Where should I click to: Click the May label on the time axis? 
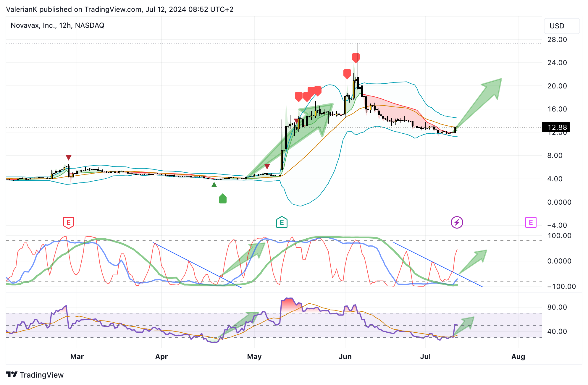254,357
